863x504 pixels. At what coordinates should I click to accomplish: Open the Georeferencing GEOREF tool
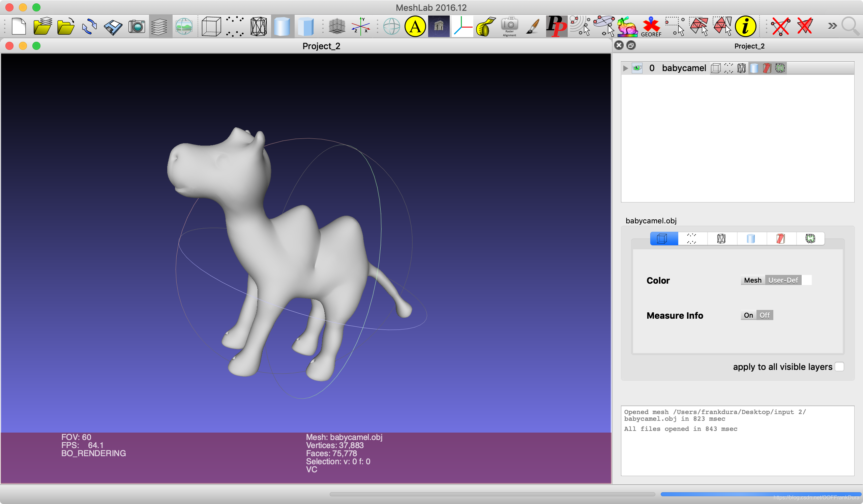pos(651,27)
